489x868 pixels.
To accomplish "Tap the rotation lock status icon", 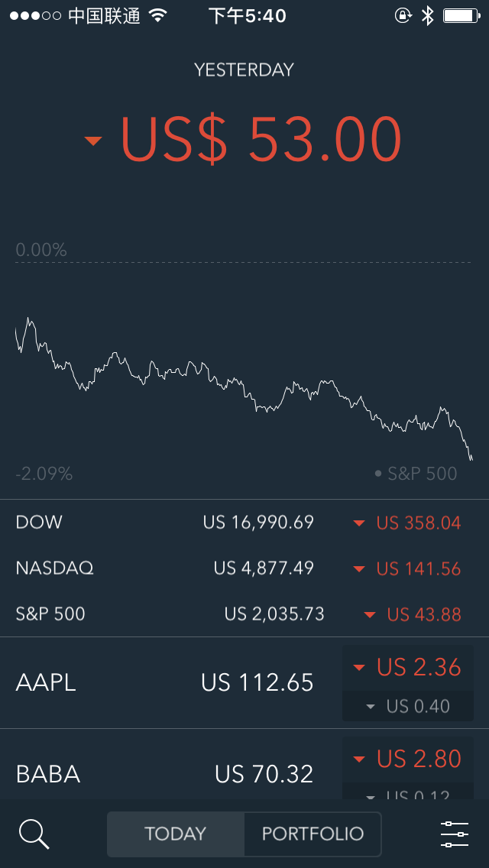I will [x=403, y=15].
